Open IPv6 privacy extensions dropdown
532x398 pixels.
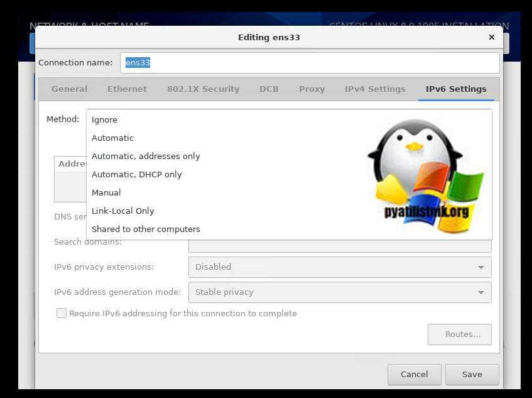coord(340,267)
